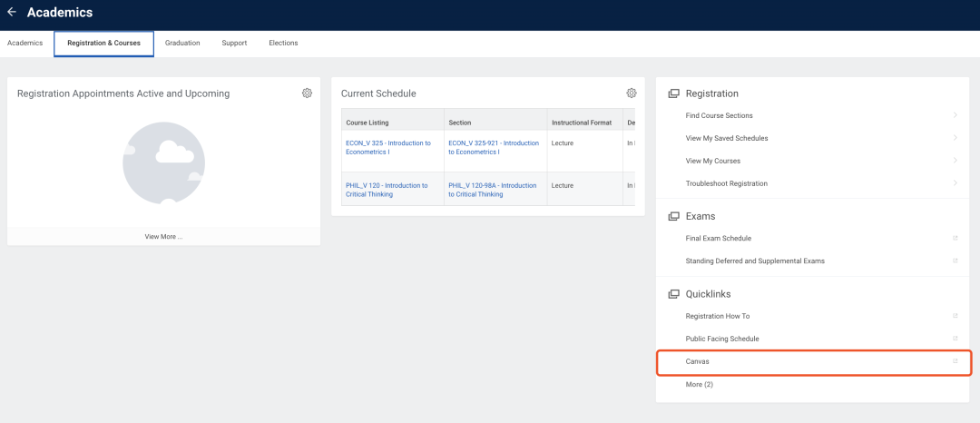Click external link icon beside Registration How To

955,316
